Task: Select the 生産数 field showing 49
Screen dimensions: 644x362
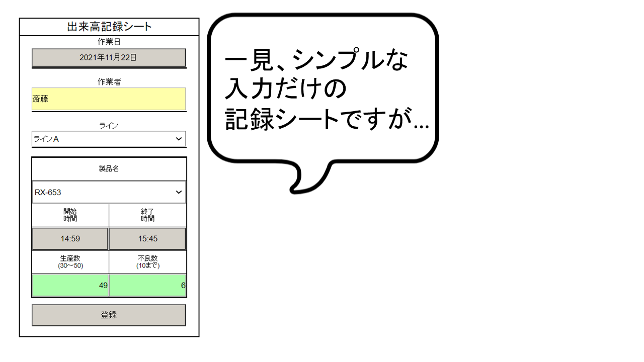Action: (x=70, y=286)
